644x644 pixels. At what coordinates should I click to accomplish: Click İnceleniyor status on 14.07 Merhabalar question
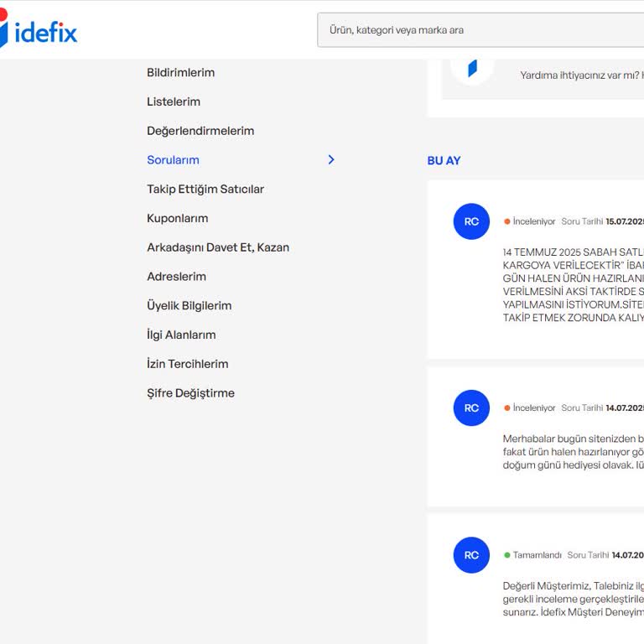point(530,408)
